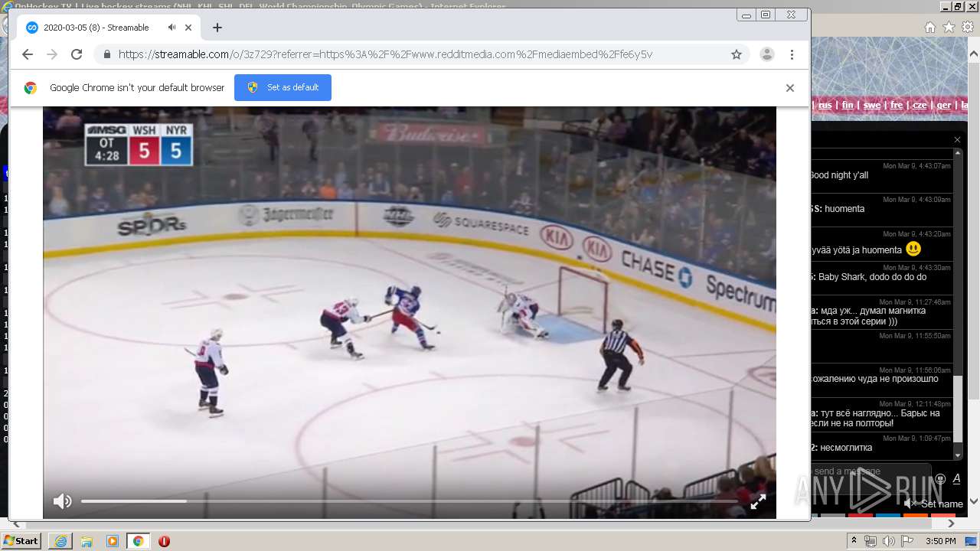
Task: Open Windows Explorer folder on taskbar
Action: pyautogui.click(x=87, y=541)
